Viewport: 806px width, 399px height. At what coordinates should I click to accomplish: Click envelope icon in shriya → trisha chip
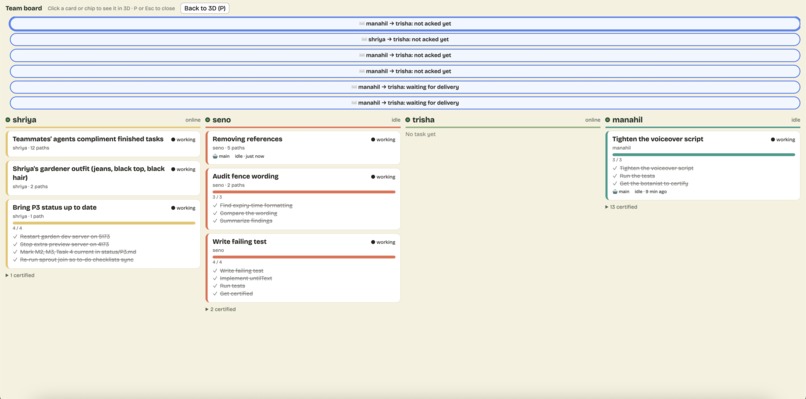[364, 39]
